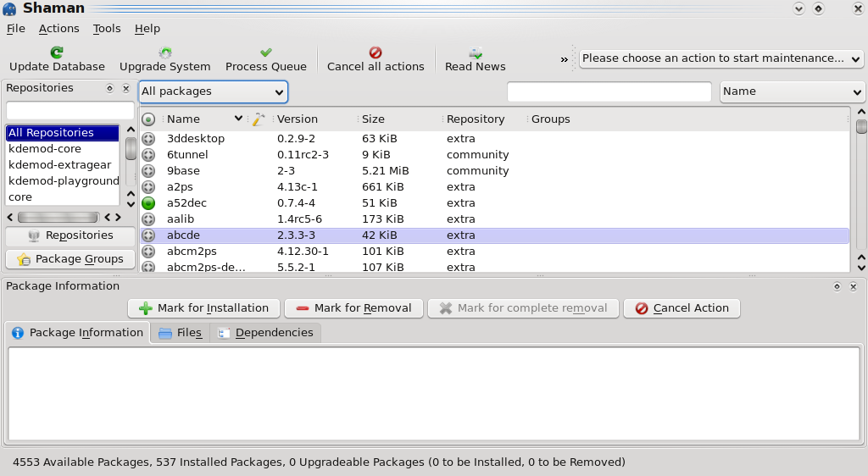This screenshot has width=868, height=476.
Task: Click the Package Groups button
Action: 70,258
